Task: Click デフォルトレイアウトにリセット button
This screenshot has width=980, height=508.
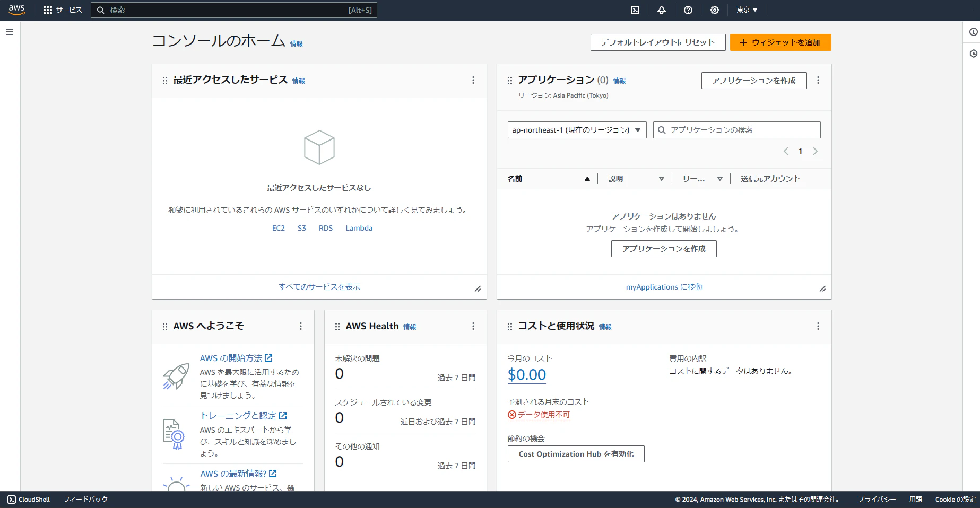Action: click(658, 42)
